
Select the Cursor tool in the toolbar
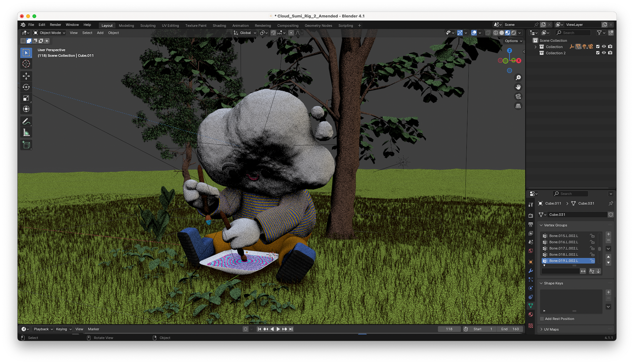click(26, 64)
